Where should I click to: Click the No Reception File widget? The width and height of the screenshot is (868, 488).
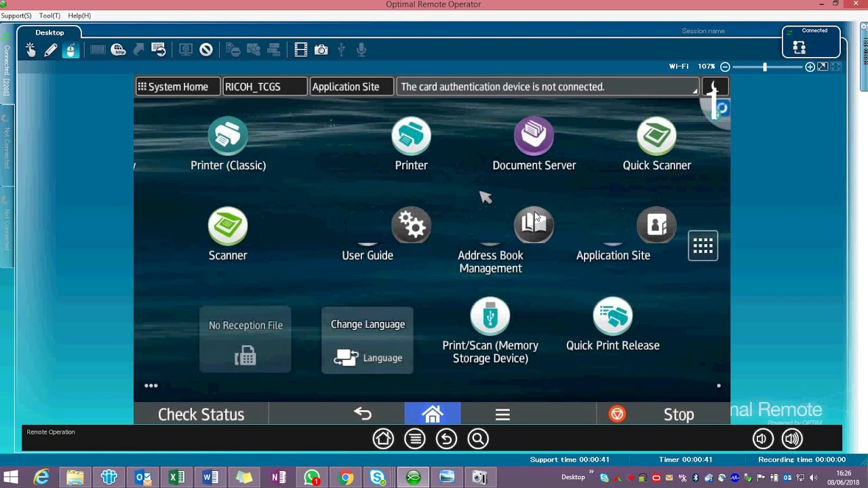click(x=245, y=340)
